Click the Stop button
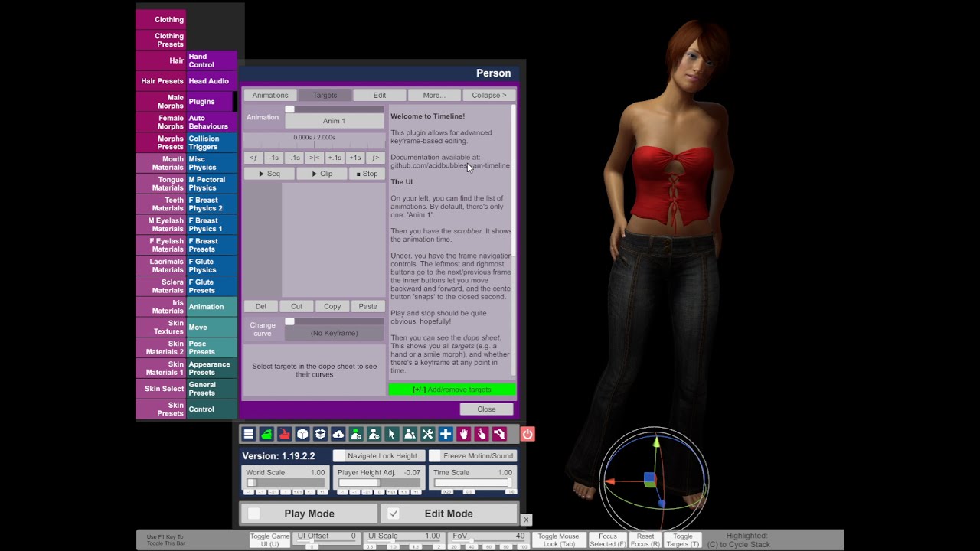The width and height of the screenshot is (980, 551). (x=367, y=174)
